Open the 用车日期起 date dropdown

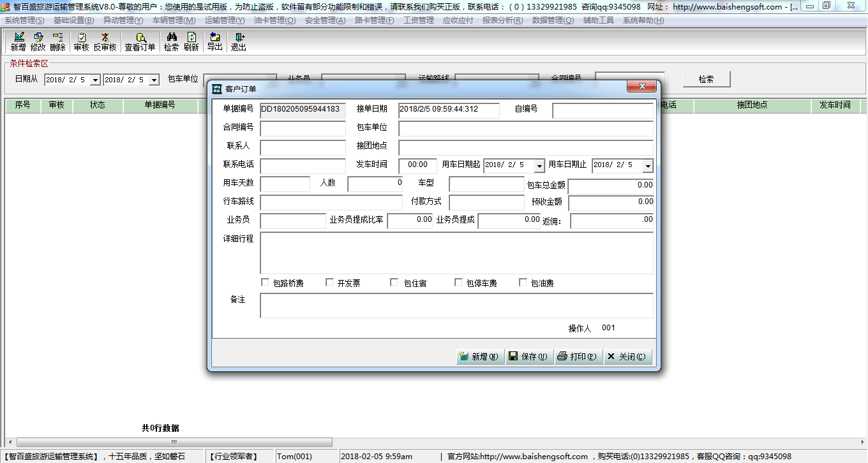pyautogui.click(x=539, y=166)
